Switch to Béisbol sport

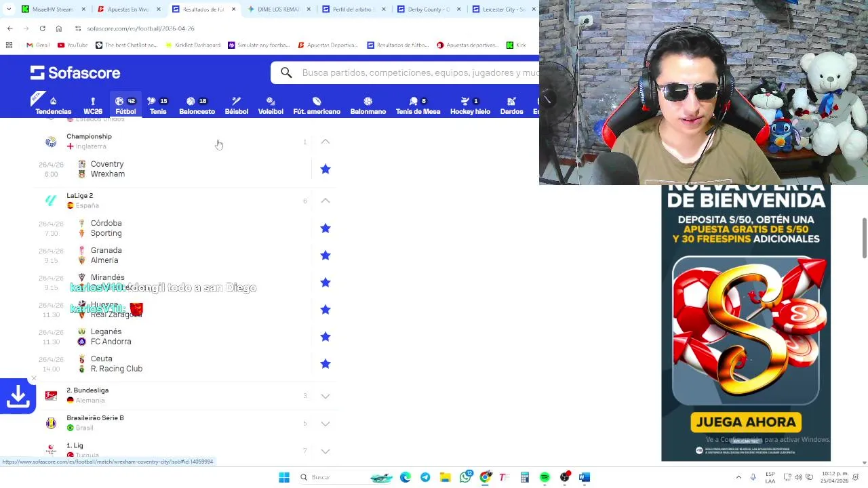click(x=236, y=106)
